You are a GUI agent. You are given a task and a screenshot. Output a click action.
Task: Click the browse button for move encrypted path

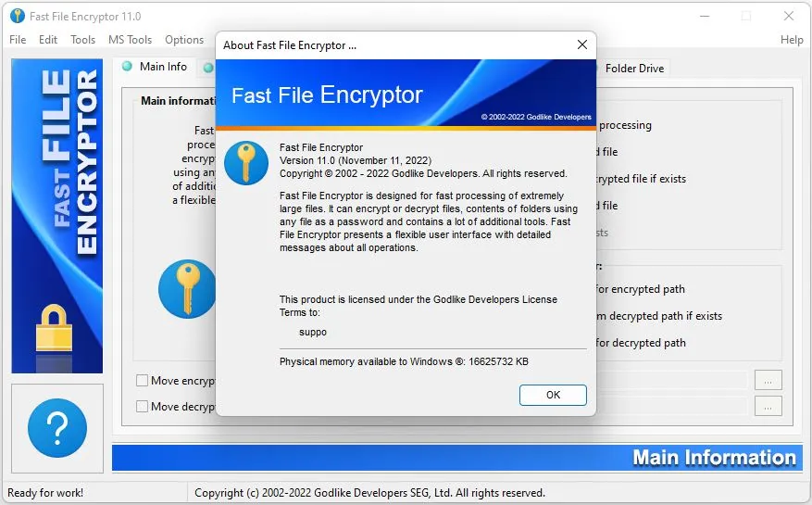pos(768,381)
